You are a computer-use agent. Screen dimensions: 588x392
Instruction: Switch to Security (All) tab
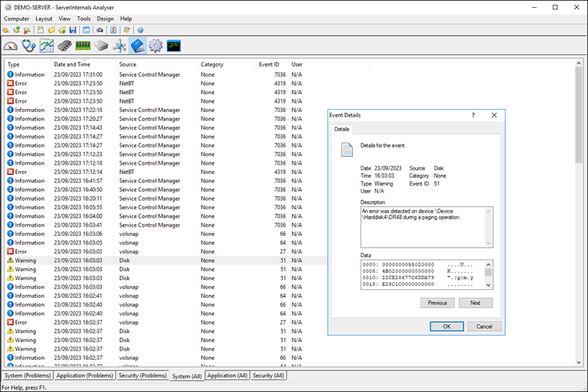click(268, 376)
